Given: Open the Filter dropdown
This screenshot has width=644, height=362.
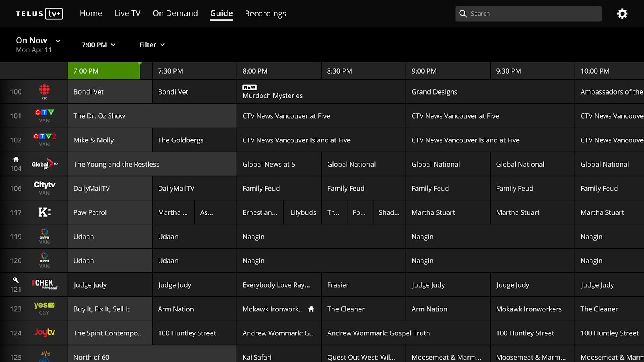Looking at the screenshot, I should tap(152, 45).
